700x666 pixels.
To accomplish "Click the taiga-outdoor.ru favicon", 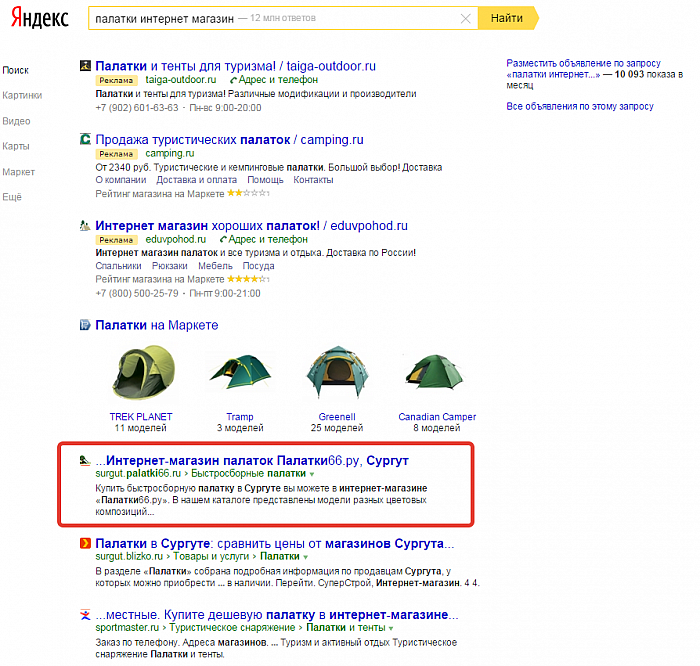I will [x=85, y=66].
